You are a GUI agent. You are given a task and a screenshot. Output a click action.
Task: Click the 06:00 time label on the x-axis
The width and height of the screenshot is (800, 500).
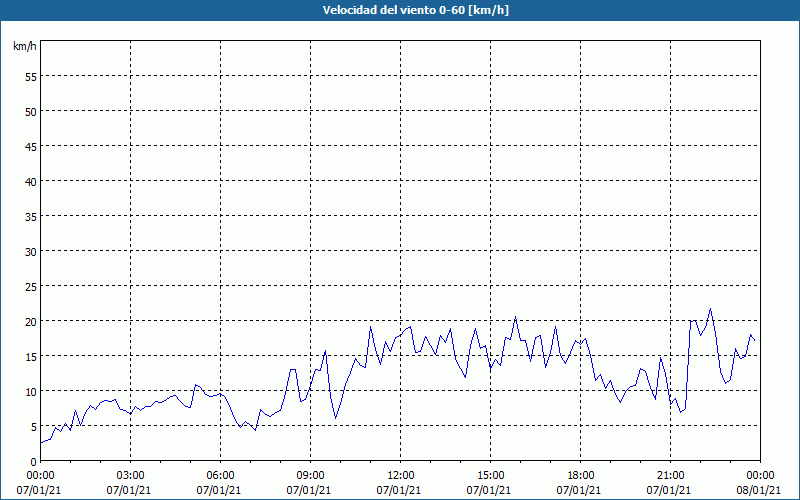coord(220,476)
